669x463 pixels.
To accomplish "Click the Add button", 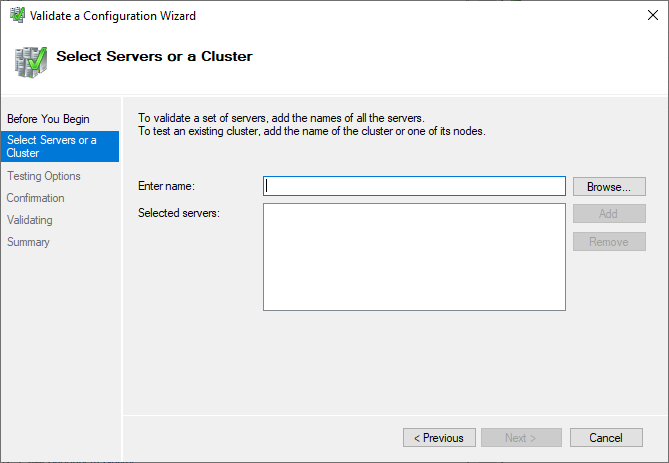I will (608, 214).
